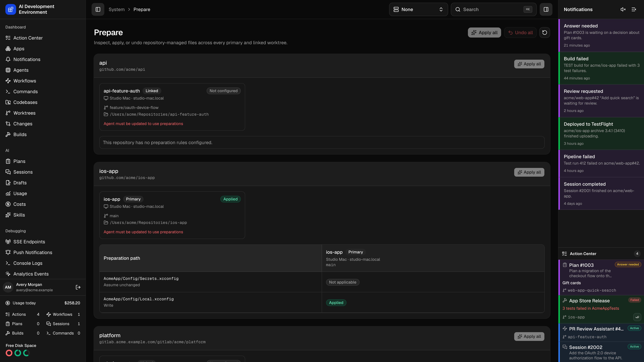Screen dimensions: 644x362
Task: Open Session #2002 action item
Action: (601, 352)
